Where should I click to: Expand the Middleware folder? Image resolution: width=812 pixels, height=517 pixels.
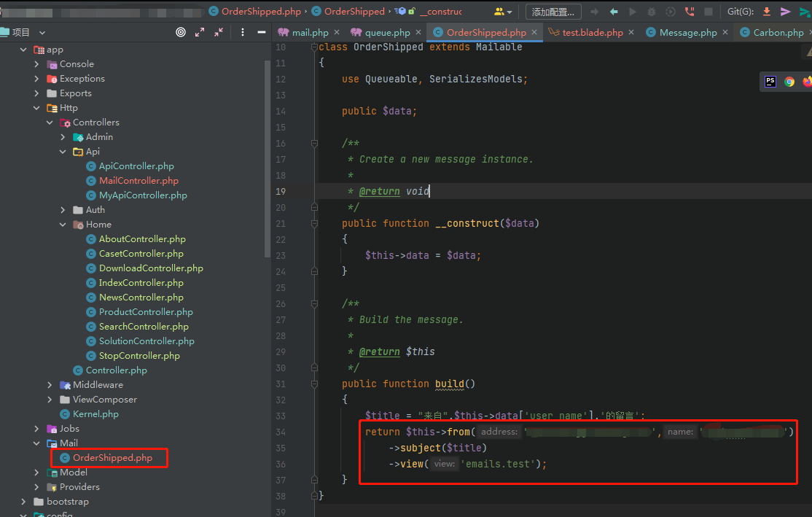coord(50,385)
